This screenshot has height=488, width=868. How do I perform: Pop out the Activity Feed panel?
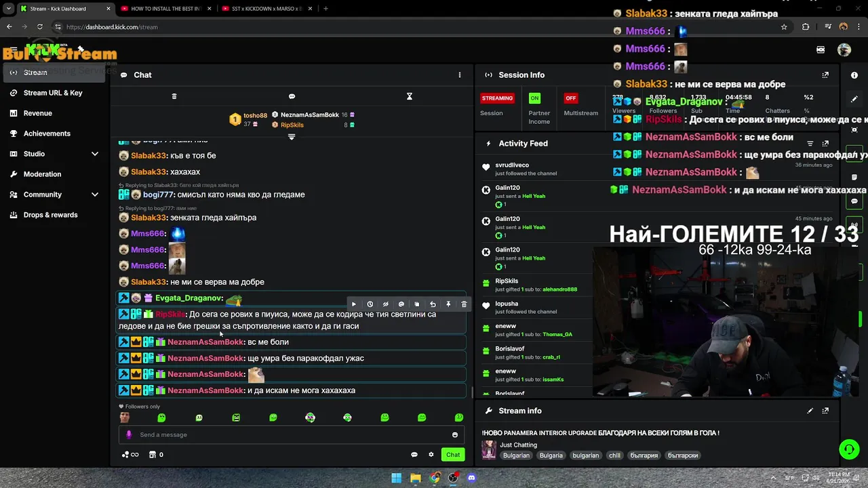pyautogui.click(x=825, y=144)
